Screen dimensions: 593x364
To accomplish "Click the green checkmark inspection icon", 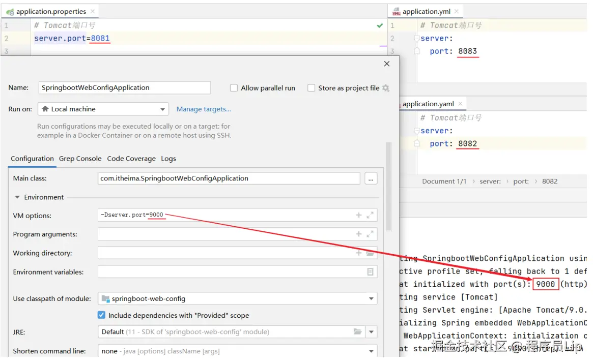I will pyautogui.click(x=380, y=26).
